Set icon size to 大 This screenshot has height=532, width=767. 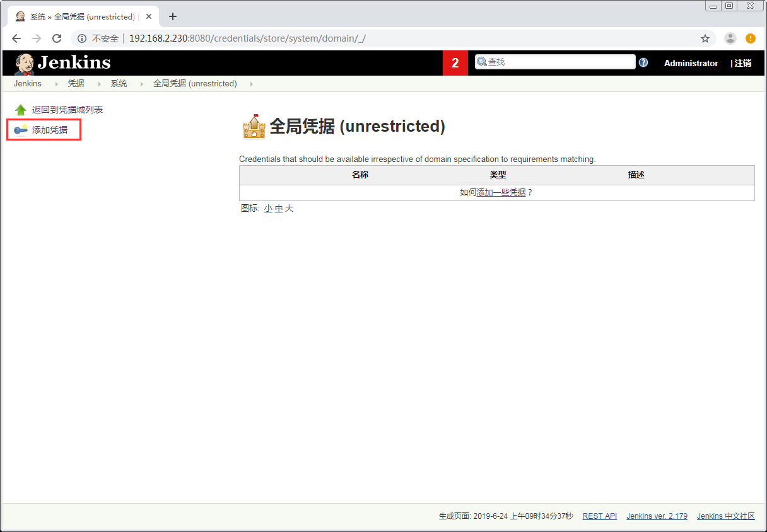pyautogui.click(x=289, y=209)
